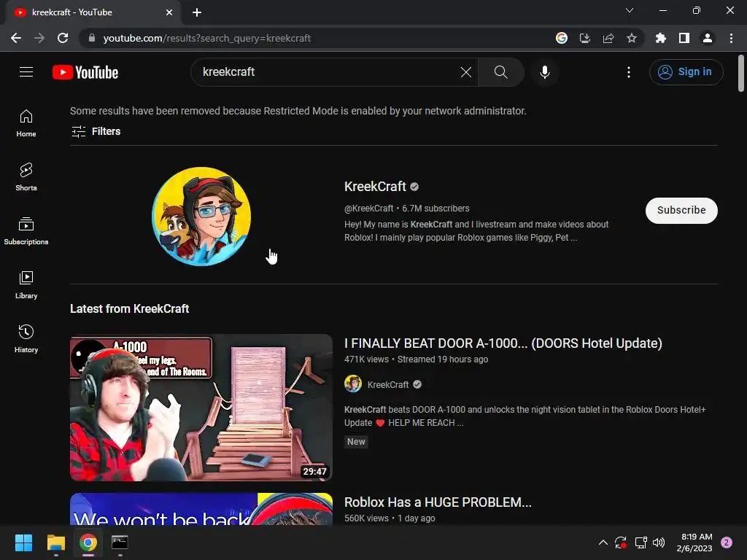The height and width of the screenshot is (560, 747).
Task: Close the kreekcraft YouTube tab
Action: pos(169,12)
